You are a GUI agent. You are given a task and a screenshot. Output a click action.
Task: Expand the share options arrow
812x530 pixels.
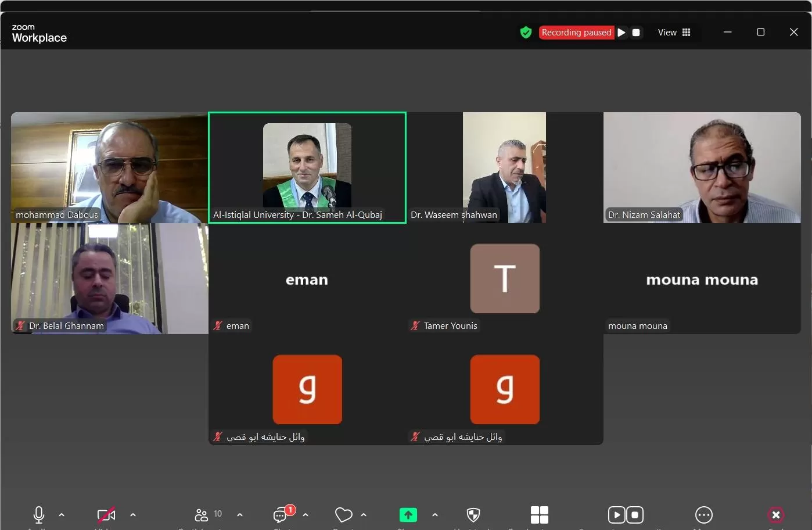tap(435, 515)
